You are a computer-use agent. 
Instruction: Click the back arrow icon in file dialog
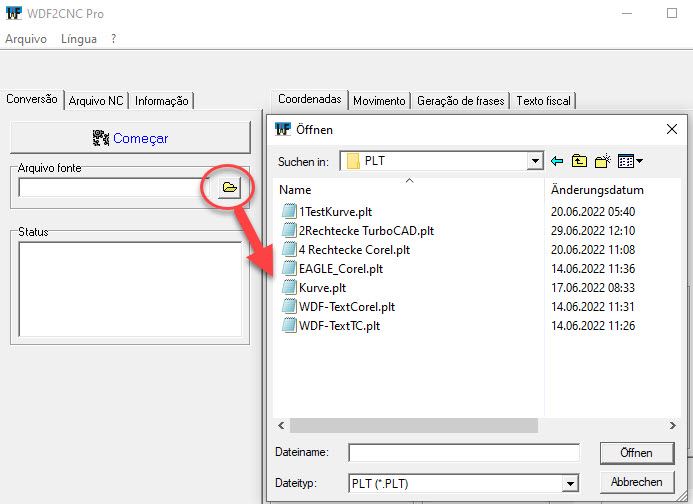(x=557, y=161)
